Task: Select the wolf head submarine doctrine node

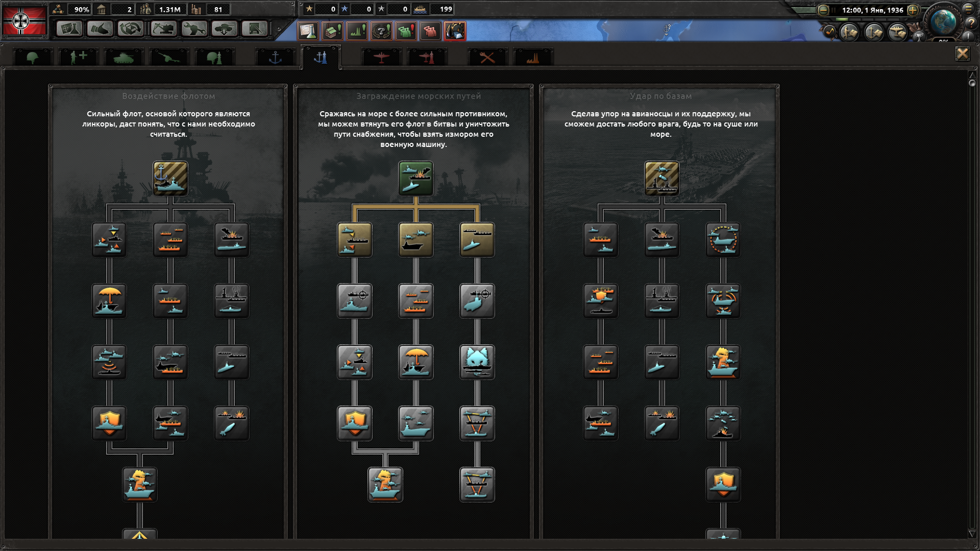Action: [x=477, y=362]
